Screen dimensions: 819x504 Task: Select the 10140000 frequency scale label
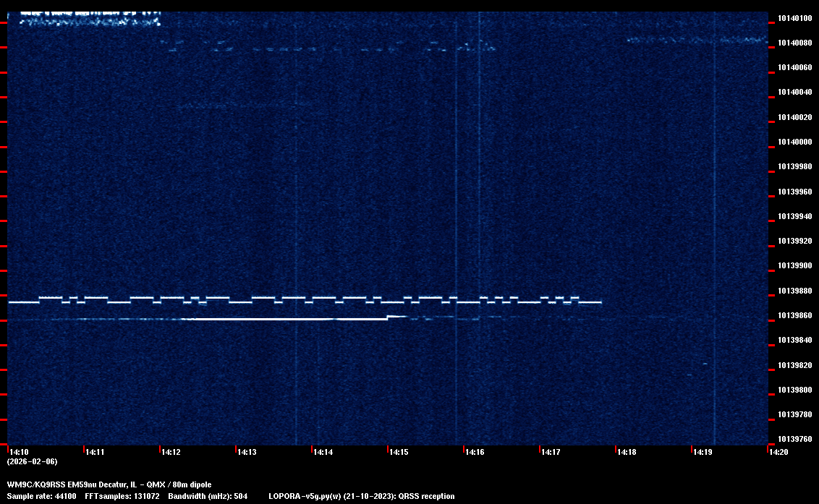(794, 142)
